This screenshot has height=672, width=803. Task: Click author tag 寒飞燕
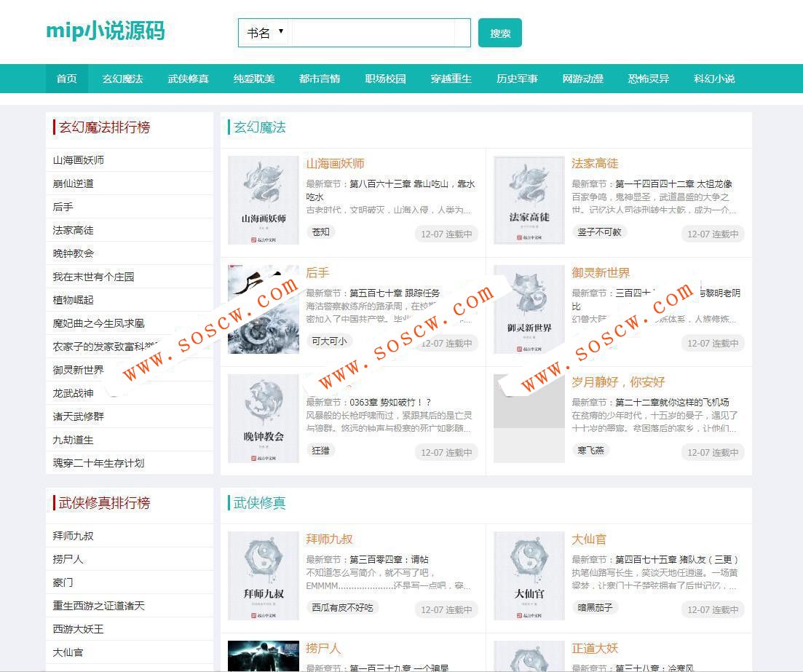click(x=590, y=451)
